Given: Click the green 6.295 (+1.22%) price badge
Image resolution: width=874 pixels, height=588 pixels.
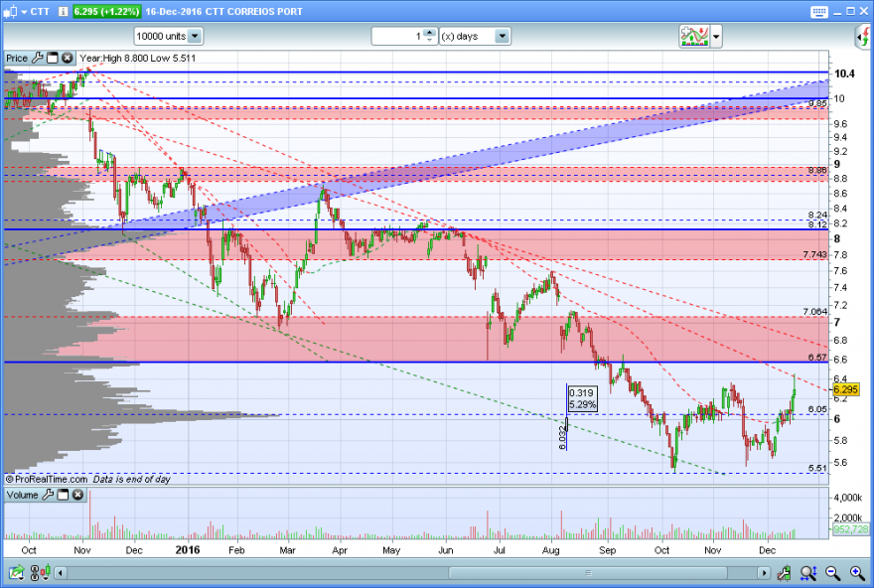Looking at the screenshot, I should (106, 11).
